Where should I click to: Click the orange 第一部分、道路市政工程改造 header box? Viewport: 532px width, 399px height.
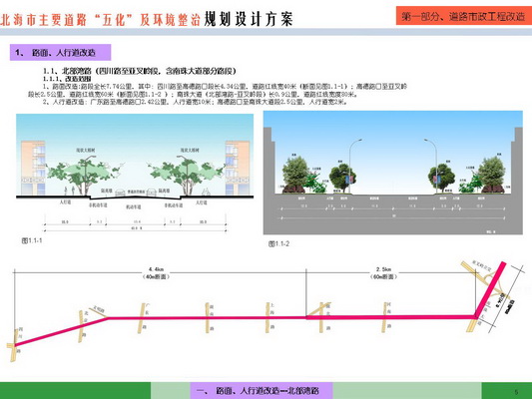point(464,16)
